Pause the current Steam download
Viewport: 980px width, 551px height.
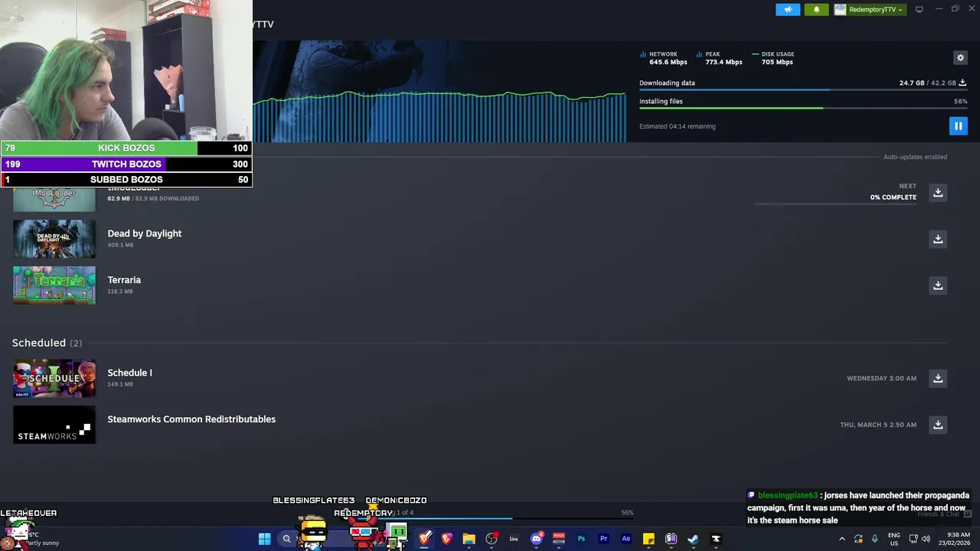[958, 126]
